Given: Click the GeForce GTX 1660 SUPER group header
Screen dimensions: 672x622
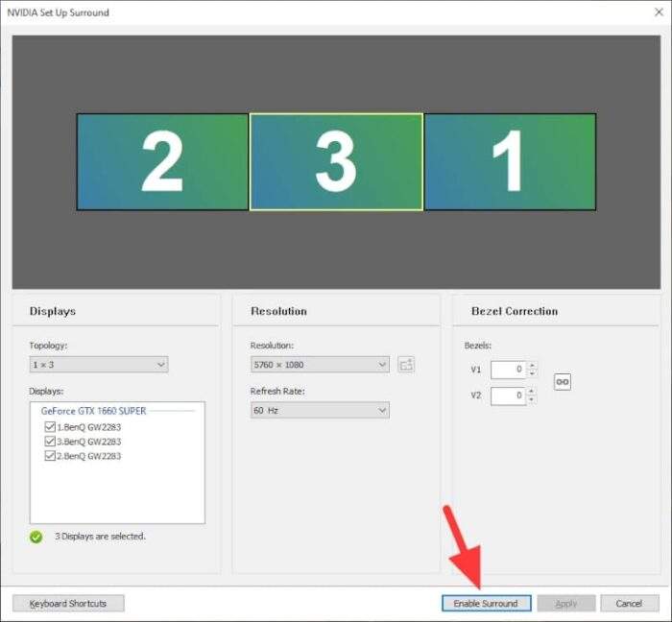Looking at the screenshot, I should 93,411.
